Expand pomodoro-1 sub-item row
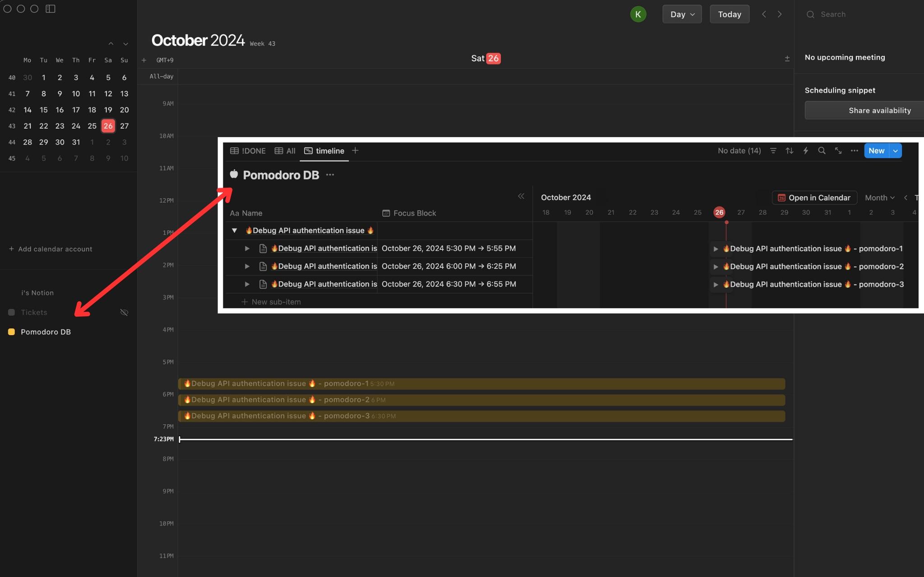The width and height of the screenshot is (924, 577). 246,249
